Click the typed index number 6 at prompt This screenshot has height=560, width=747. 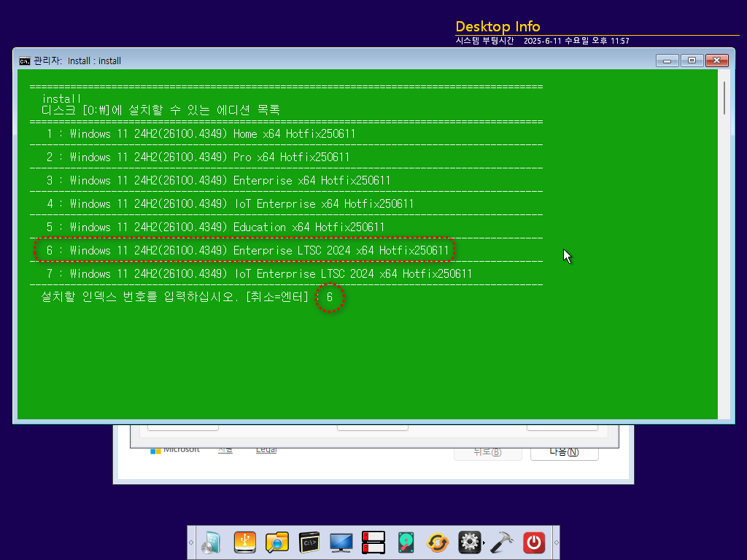330,297
